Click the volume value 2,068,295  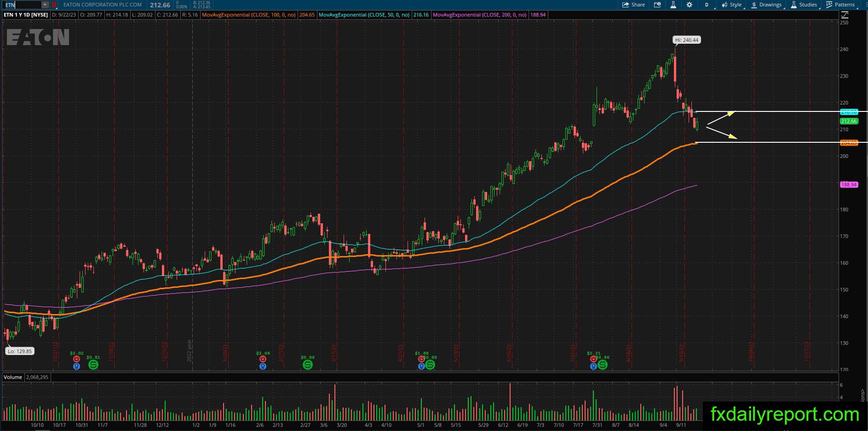[37, 377]
